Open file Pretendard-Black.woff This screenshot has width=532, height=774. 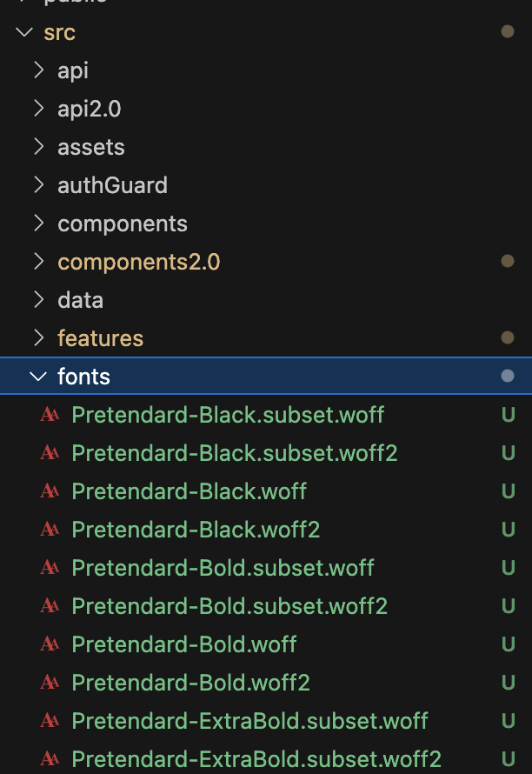(189, 491)
